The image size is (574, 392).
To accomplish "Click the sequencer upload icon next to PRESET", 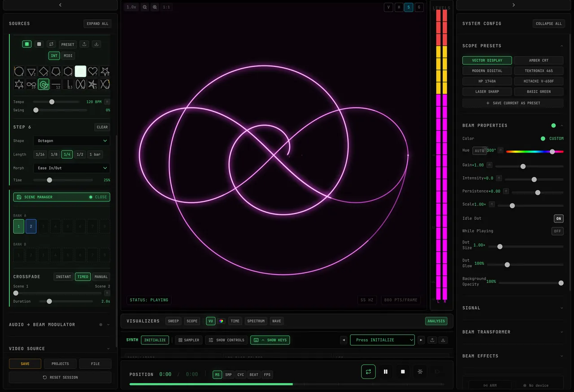I will click(x=84, y=44).
